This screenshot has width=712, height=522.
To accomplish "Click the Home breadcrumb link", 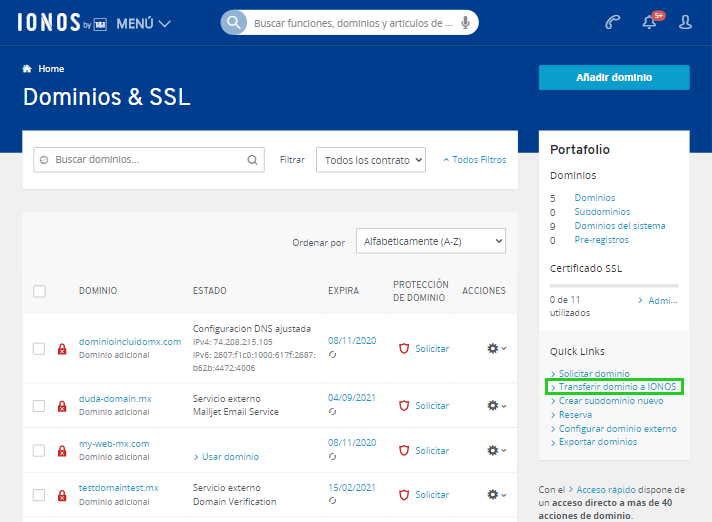I will click(x=51, y=69).
